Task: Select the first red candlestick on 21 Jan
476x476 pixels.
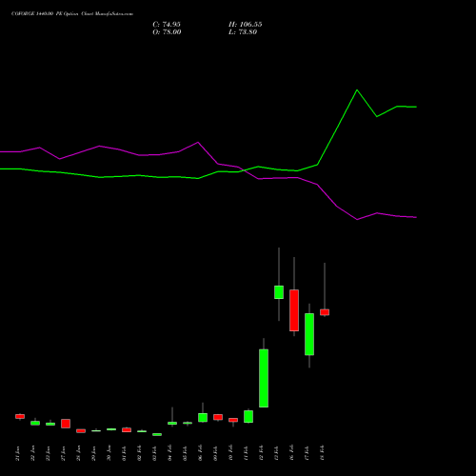Action: click(x=20, y=416)
